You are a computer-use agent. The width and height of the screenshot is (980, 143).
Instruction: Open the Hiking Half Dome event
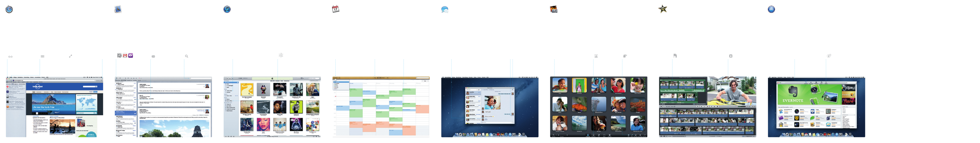[599, 104]
